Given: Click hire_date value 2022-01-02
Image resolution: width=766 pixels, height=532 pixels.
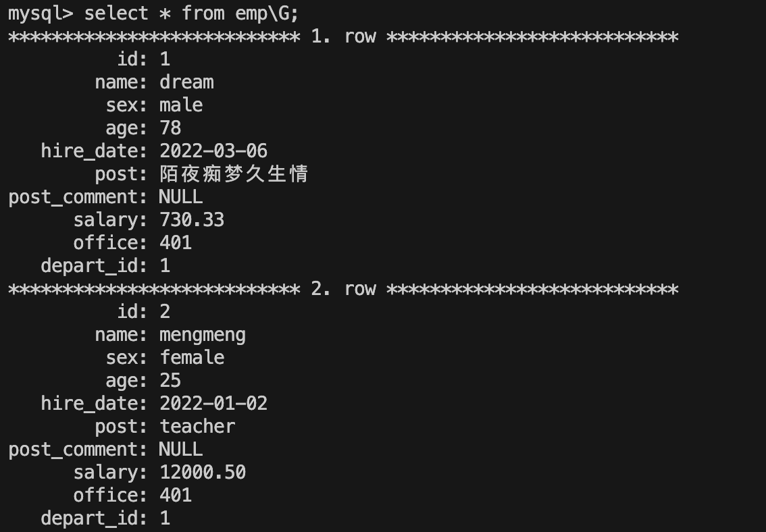Looking at the screenshot, I should (x=213, y=403).
